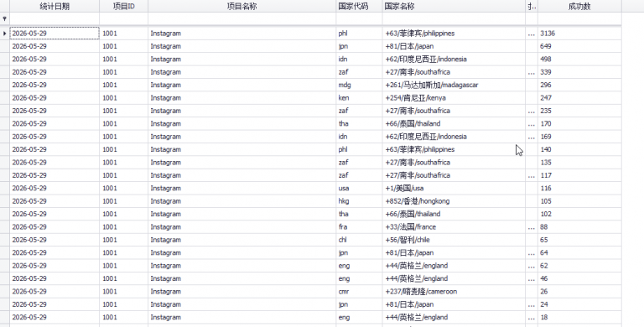The width and height of the screenshot is (644, 327).
Task: Click the filter box under 项目名称
Action: [241, 19]
